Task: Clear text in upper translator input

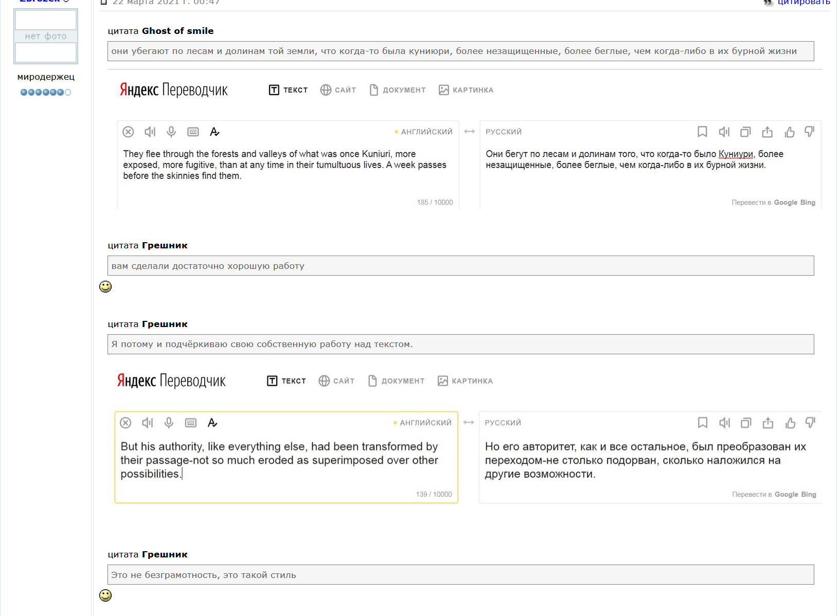Action: (x=128, y=132)
